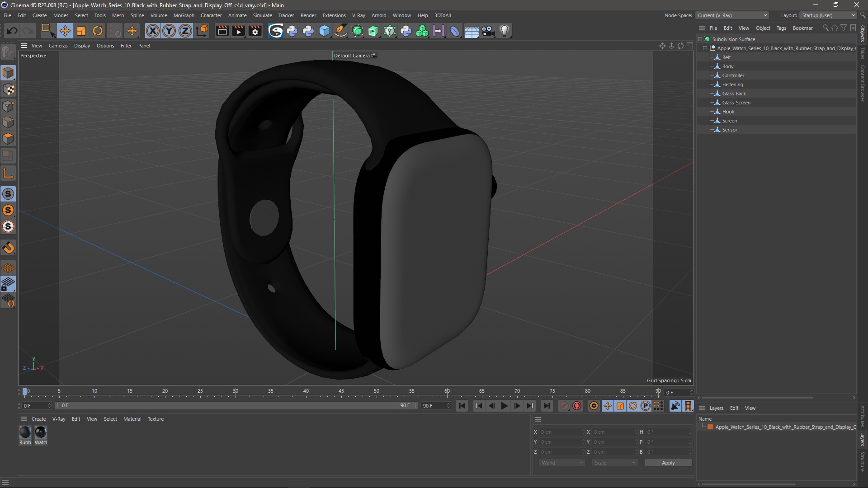Click the Record Active Objects button

pos(564,406)
